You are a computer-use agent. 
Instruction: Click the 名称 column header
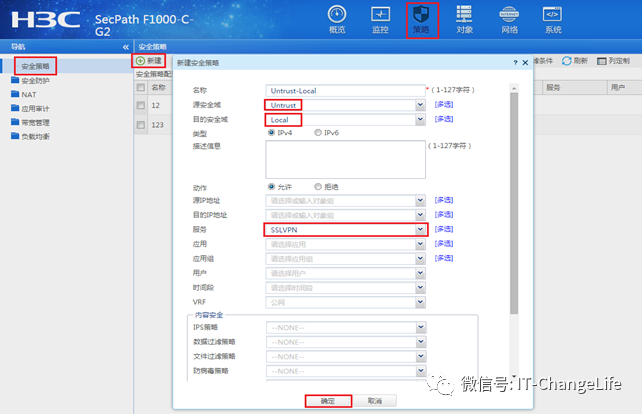click(158, 87)
